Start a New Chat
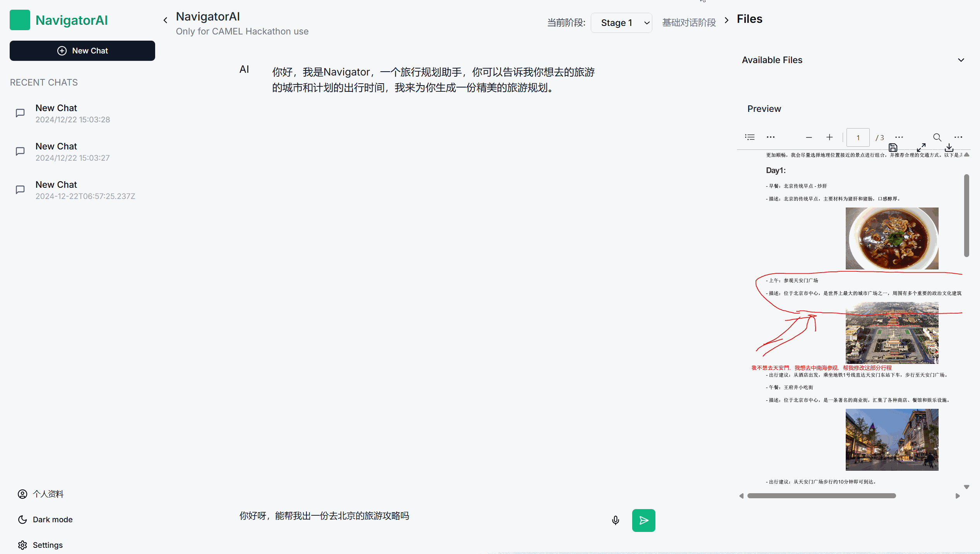 pos(82,51)
